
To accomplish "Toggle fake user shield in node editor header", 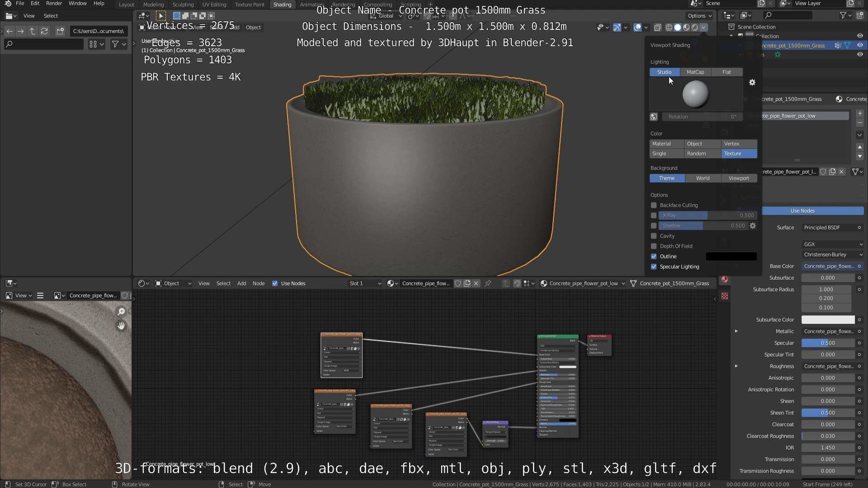I will pyautogui.click(x=458, y=283).
